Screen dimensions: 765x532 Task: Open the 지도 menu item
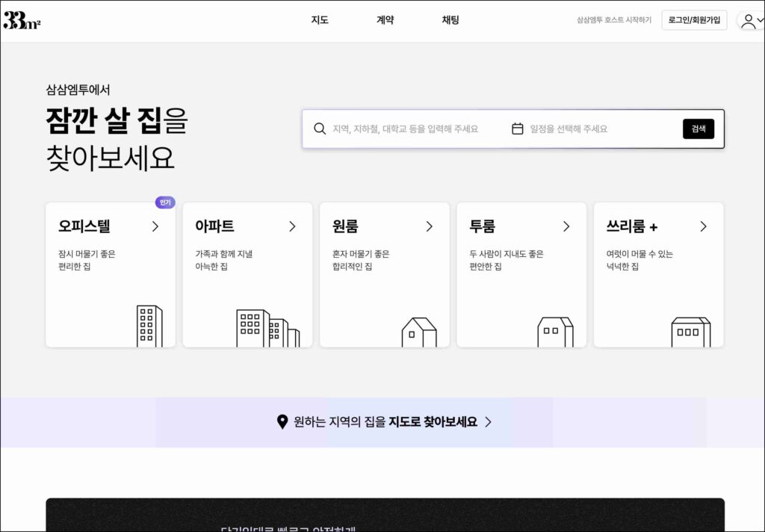[320, 20]
